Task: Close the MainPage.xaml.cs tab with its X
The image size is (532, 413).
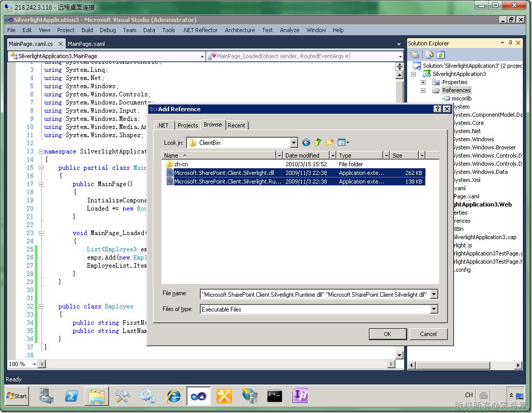Action: coord(61,44)
